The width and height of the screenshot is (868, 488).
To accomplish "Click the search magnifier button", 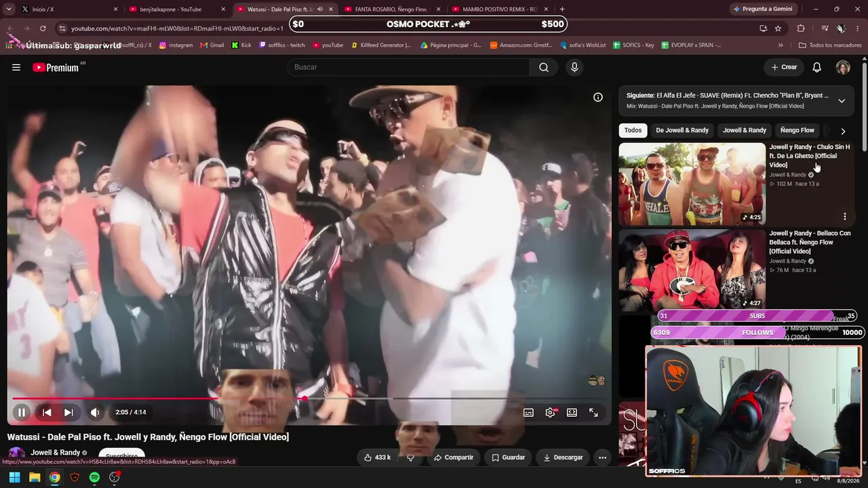I will pyautogui.click(x=544, y=67).
